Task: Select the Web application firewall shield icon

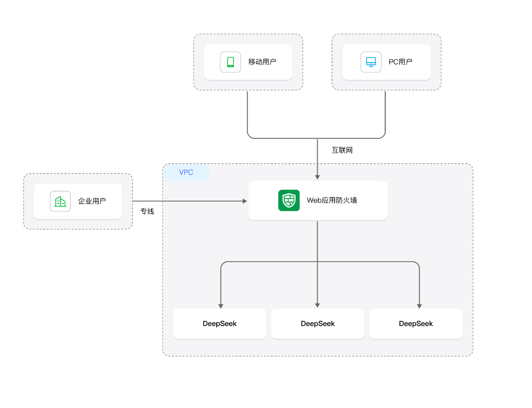Action: (289, 200)
